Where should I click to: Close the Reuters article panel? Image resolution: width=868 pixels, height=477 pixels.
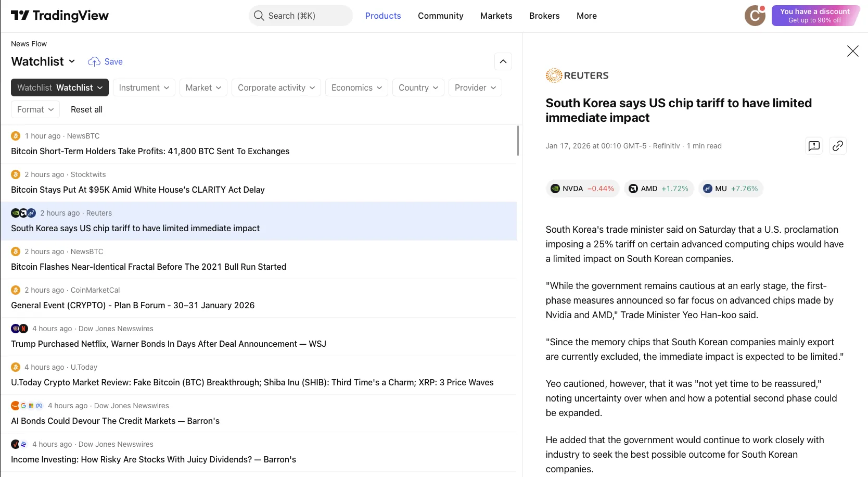852,51
